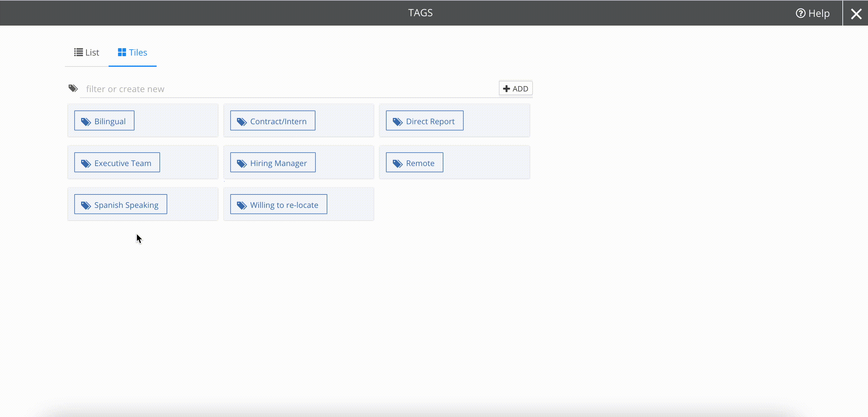The image size is (868, 417).
Task: Click the tag icon in Executive Team tile
Action: click(x=86, y=164)
